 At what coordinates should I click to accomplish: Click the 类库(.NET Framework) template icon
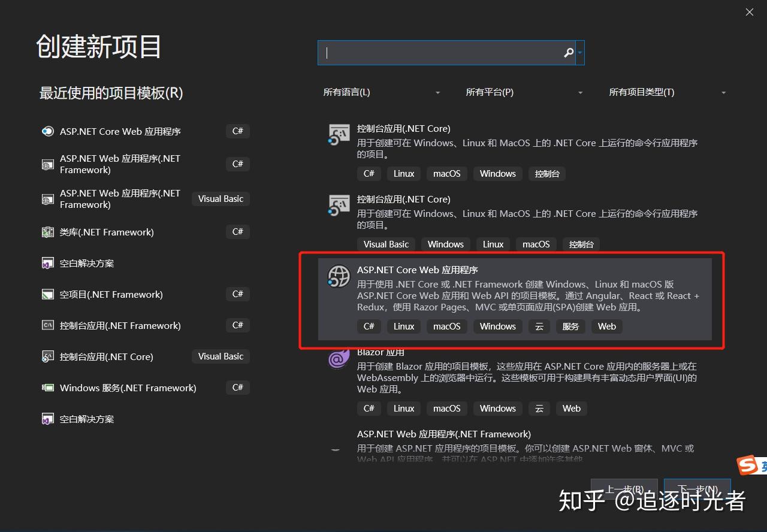point(48,232)
